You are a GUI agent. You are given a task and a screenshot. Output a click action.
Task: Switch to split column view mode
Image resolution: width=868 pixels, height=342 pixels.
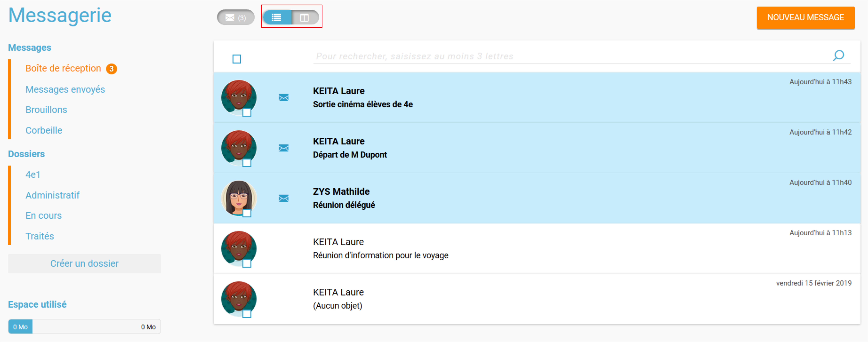click(304, 18)
